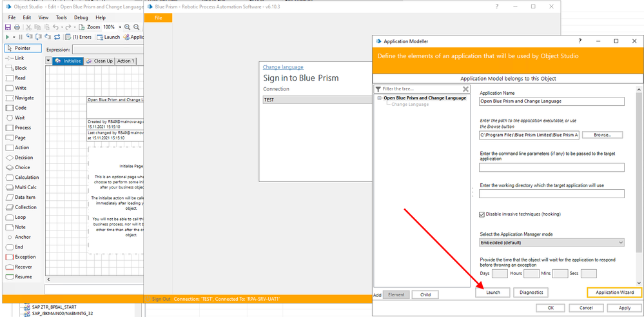Open the Tools menu
Screen dimensions: 644x317
click(61, 17)
